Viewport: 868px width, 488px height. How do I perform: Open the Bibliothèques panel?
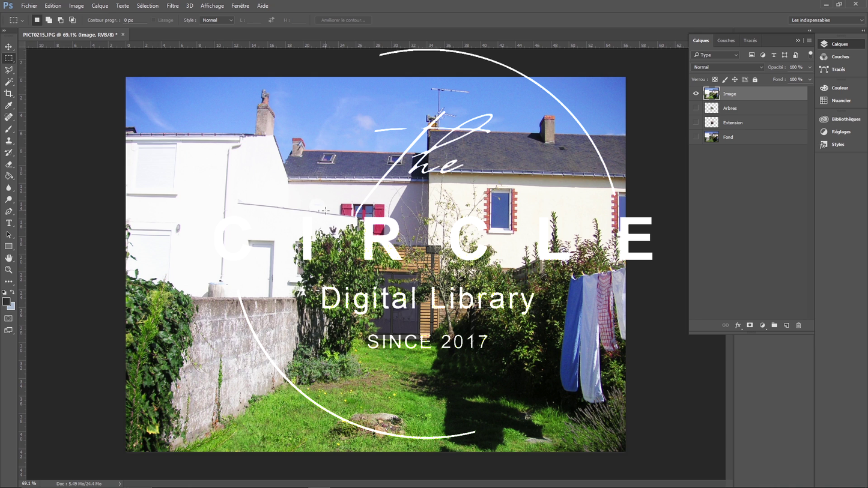pos(840,119)
